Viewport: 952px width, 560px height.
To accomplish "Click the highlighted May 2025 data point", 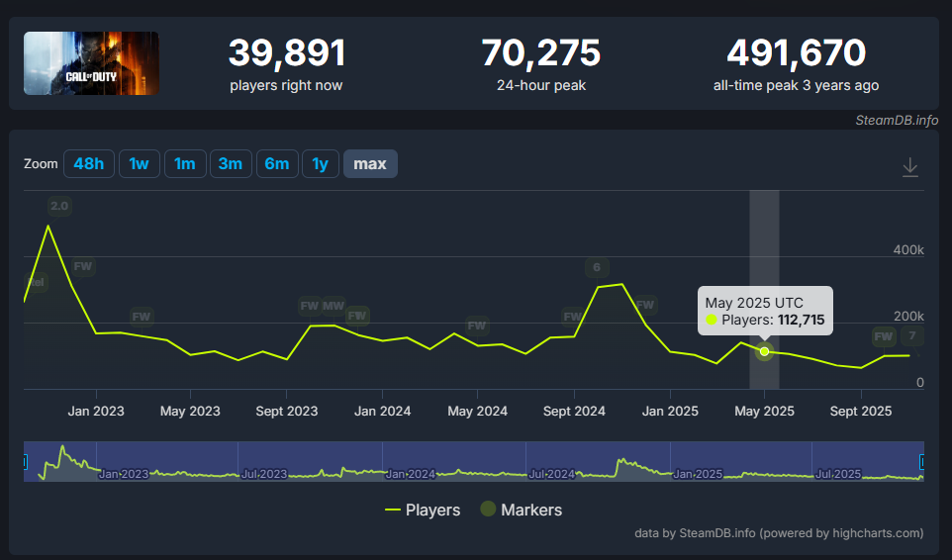I will (764, 351).
